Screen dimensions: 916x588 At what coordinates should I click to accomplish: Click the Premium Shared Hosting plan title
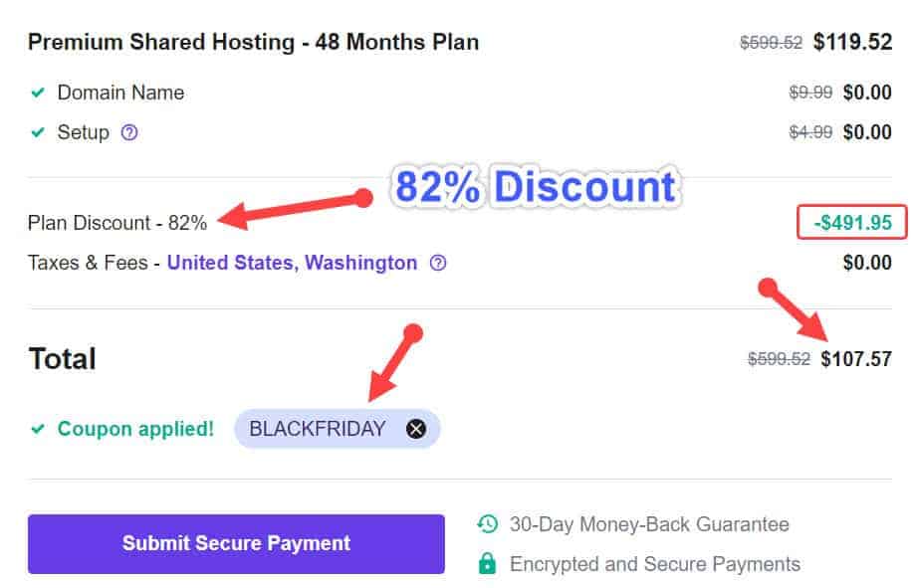pos(253,42)
